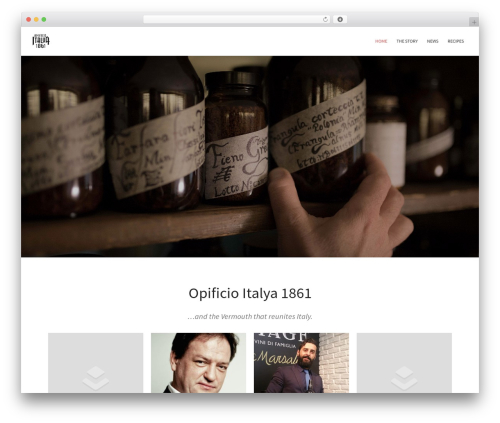Screen dimensions: 500x423
Task: Open the Italya 1861 site logo
Action: coord(41,41)
